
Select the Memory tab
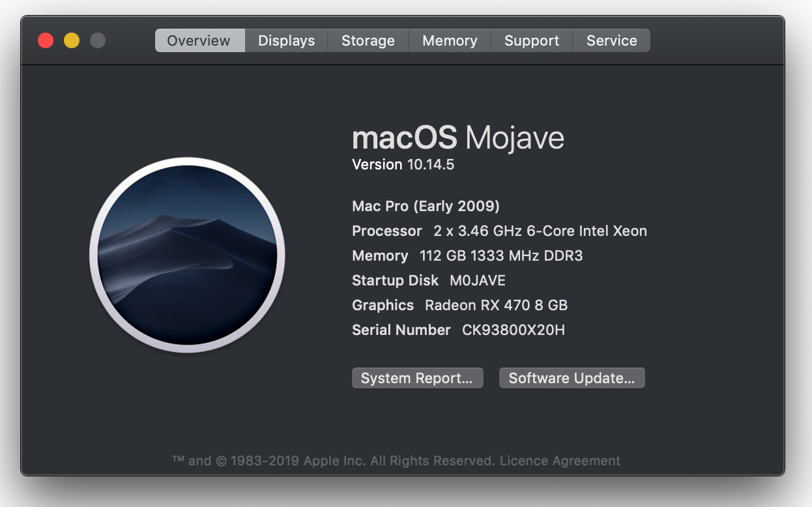(x=450, y=40)
